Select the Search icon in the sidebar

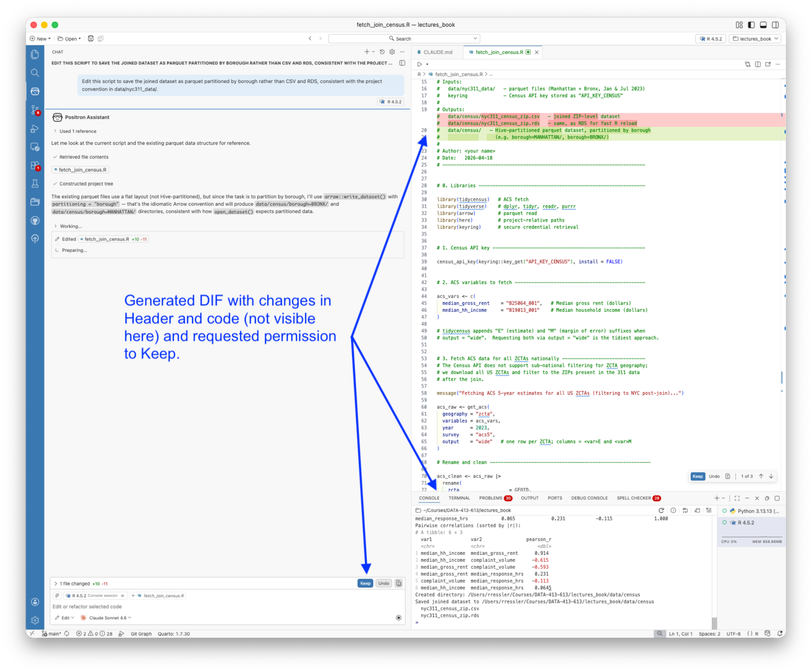[x=35, y=71]
